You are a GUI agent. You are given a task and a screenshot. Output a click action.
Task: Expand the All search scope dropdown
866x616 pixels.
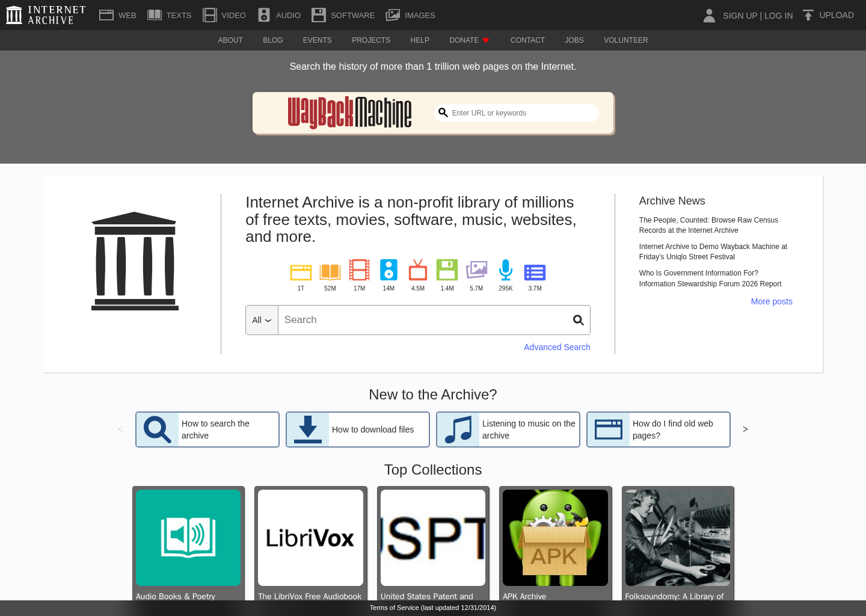(262, 320)
